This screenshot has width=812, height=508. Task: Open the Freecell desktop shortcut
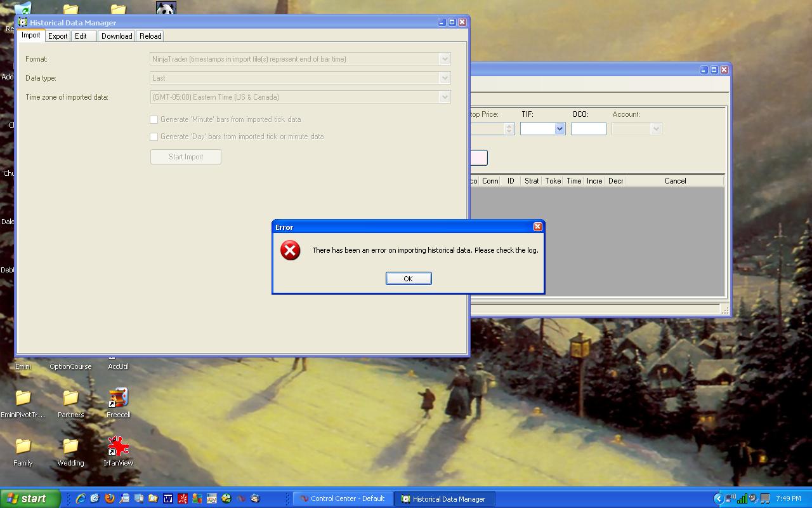(x=118, y=403)
